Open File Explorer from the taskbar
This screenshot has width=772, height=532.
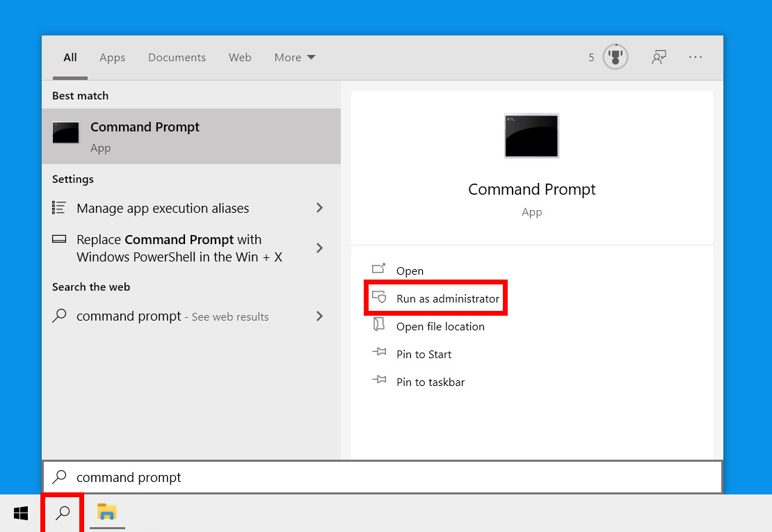107,512
